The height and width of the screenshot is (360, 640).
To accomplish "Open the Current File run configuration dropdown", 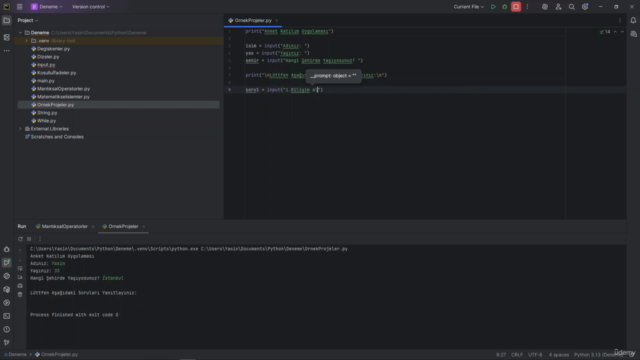I will [x=469, y=7].
